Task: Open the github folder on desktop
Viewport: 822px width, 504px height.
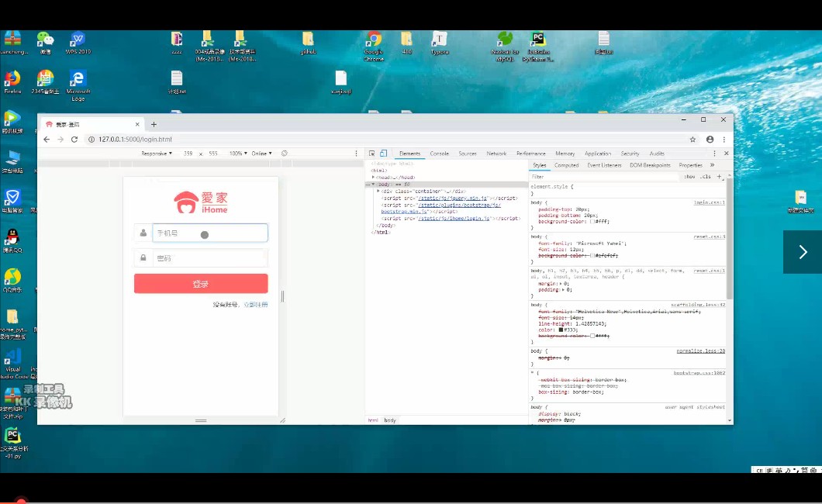Action: tap(309, 43)
